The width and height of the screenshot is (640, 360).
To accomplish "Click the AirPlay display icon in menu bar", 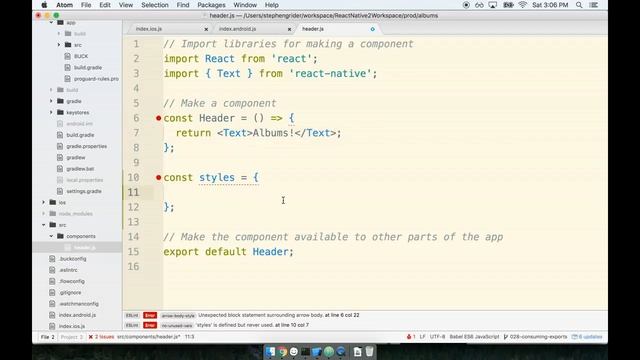I will [493, 5].
